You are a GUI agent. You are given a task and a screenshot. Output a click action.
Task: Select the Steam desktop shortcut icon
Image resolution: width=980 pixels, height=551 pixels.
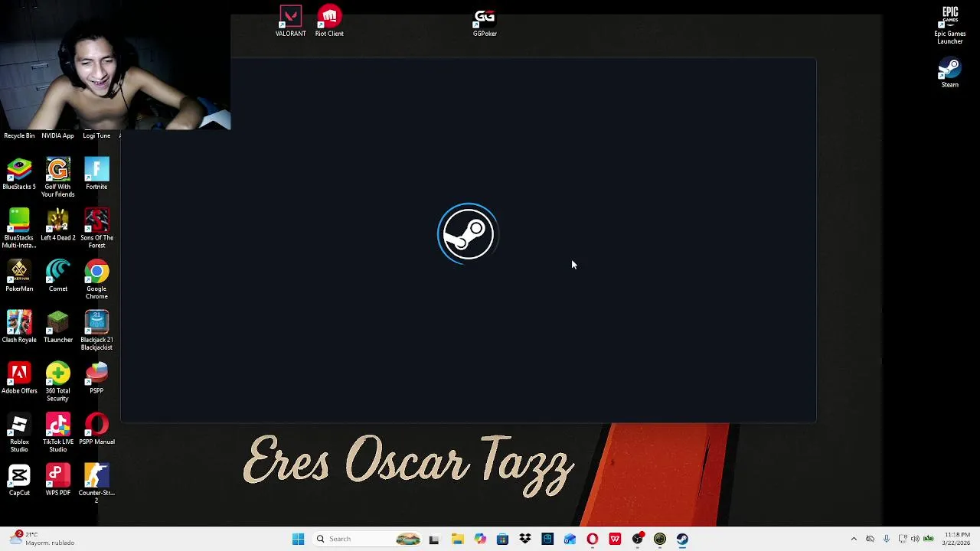click(949, 73)
